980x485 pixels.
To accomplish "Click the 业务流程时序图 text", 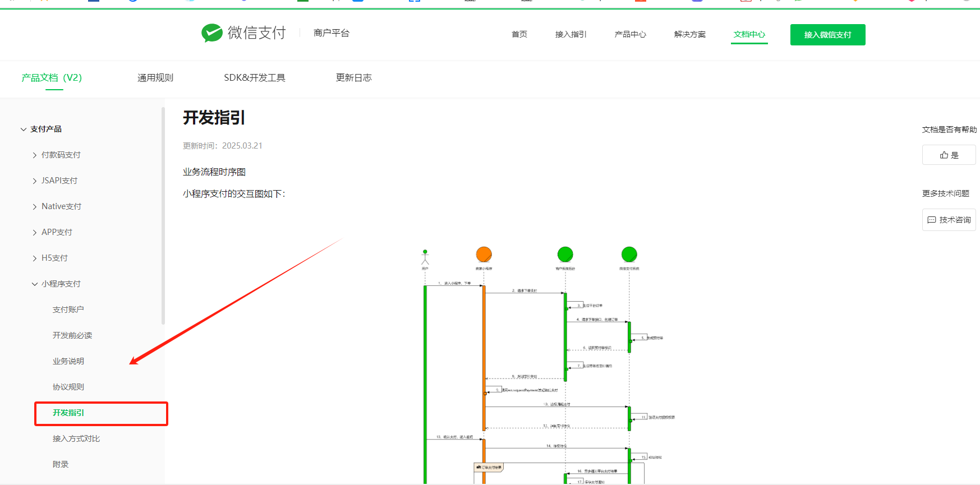I will (x=214, y=172).
